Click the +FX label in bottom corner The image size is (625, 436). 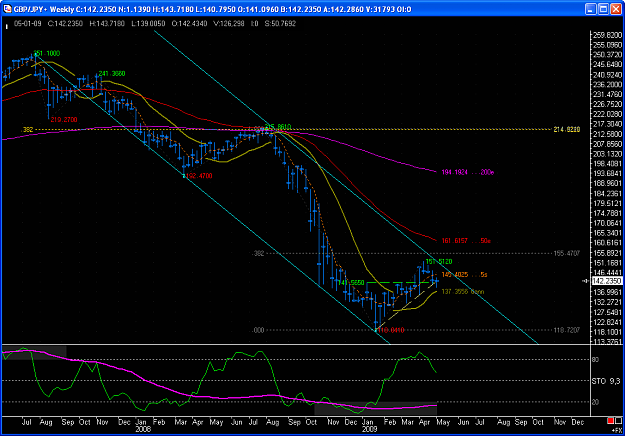(x=617, y=430)
